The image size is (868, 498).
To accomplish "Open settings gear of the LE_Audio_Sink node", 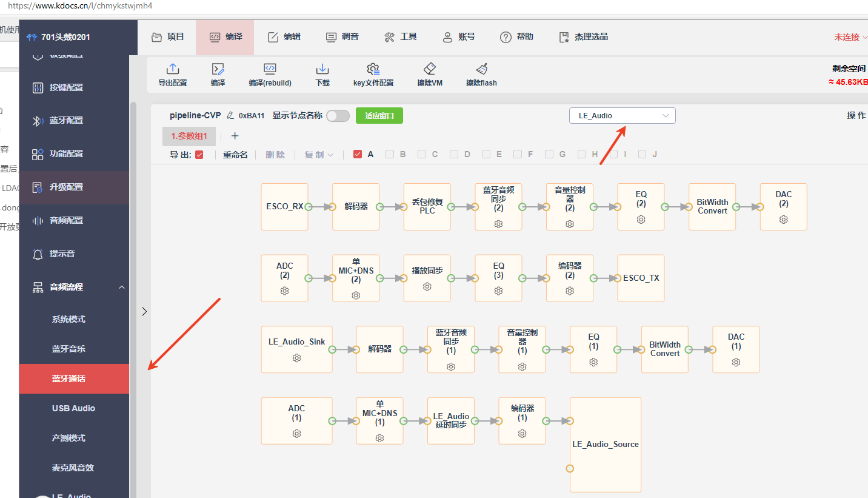I will point(297,358).
